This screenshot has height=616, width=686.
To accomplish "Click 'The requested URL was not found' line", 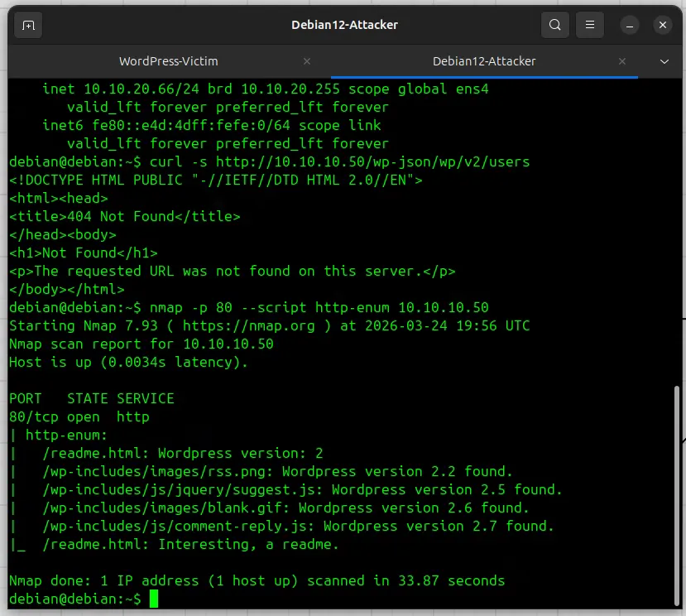I will point(233,272).
